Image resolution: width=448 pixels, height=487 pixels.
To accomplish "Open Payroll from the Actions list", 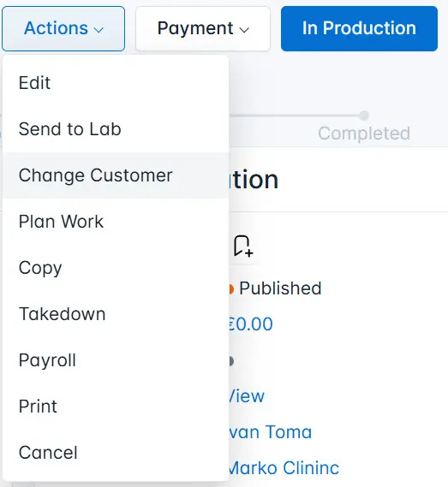I will 116,360.
